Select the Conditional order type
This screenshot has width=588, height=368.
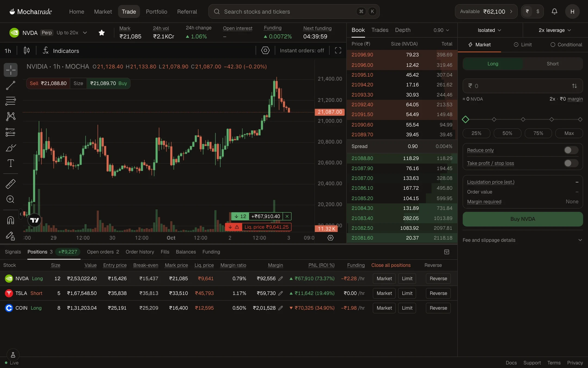566,45
